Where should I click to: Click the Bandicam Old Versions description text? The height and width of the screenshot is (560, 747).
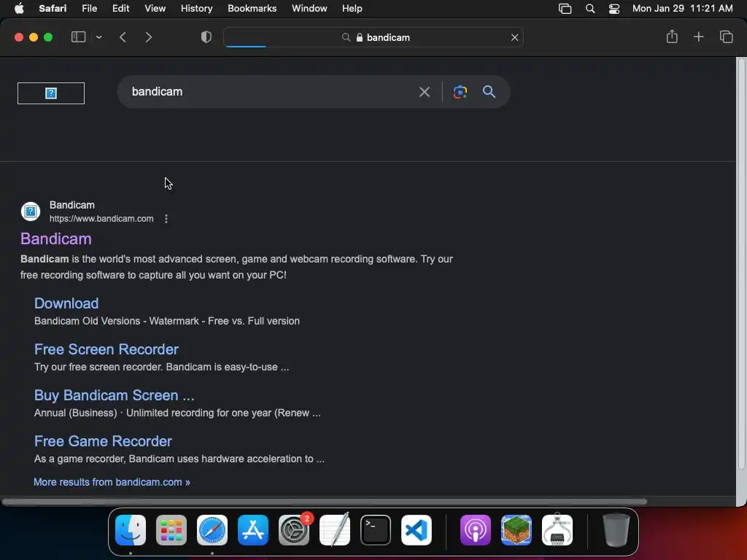click(167, 321)
